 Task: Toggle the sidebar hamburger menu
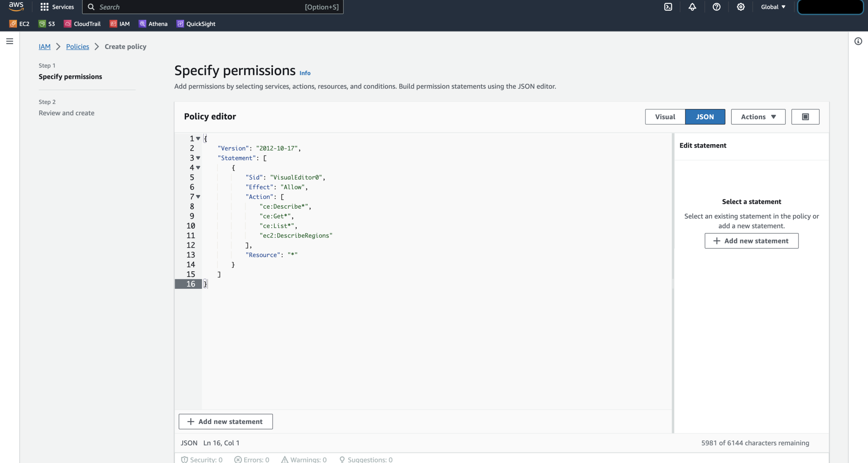(x=10, y=41)
